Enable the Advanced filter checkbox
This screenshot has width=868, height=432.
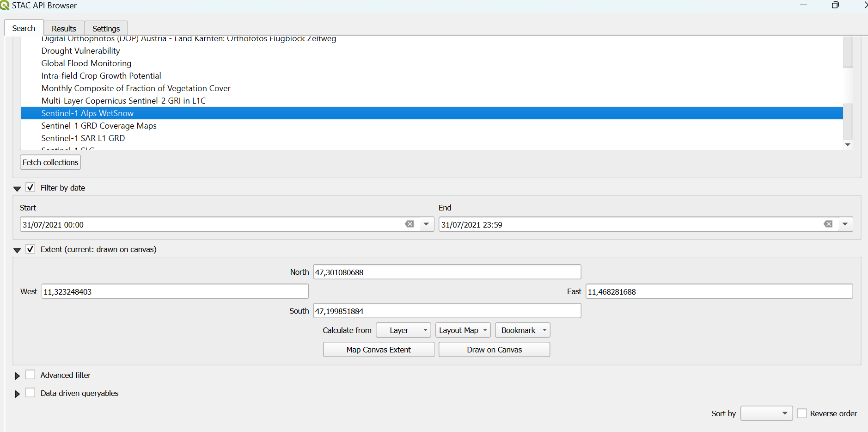[30, 375]
